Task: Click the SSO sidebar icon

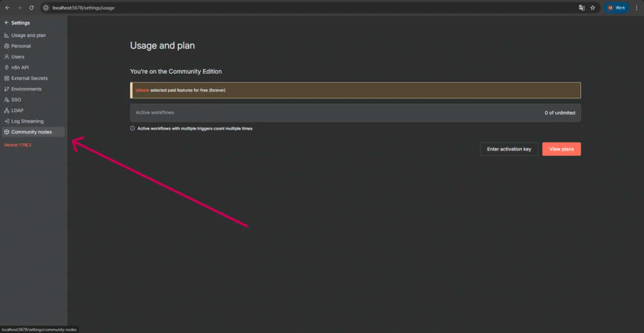Action: (6, 99)
